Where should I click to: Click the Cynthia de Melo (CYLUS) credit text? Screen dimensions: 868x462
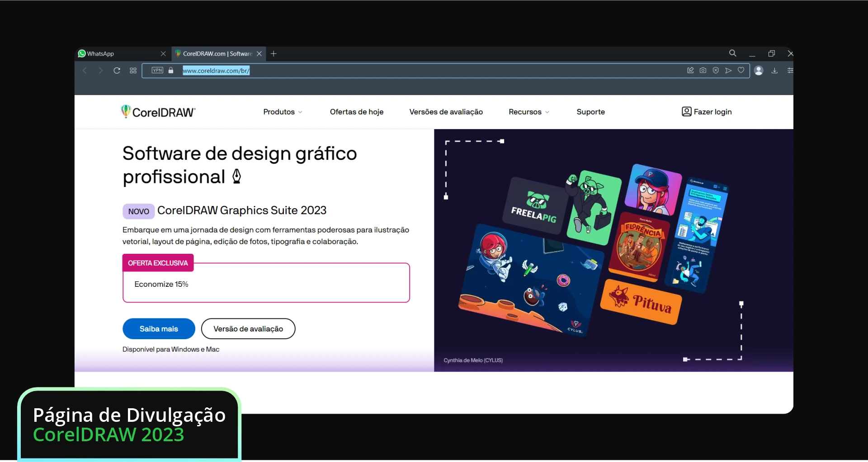point(473,360)
